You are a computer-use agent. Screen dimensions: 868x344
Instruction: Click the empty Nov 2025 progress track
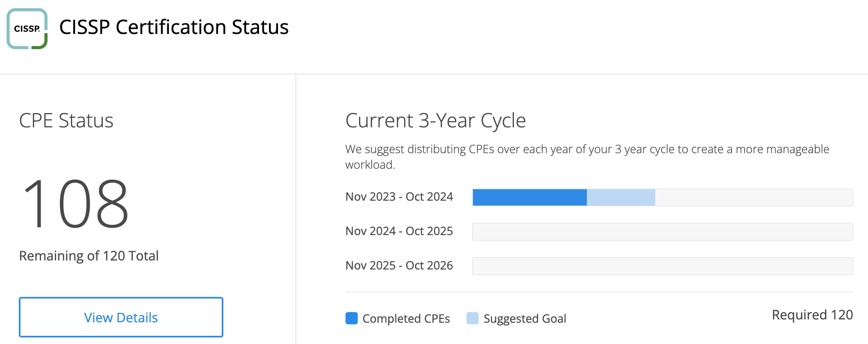coord(662,265)
